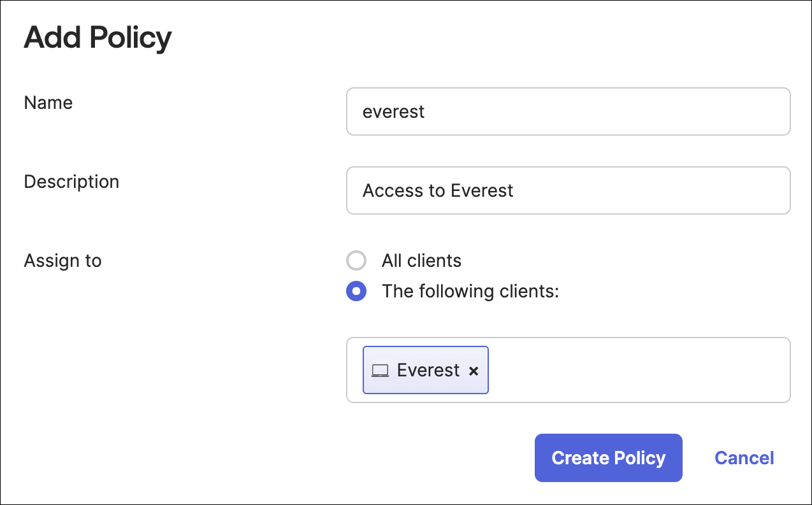The width and height of the screenshot is (812, 505).
Task: Click the Create Policy button
Action: [608, 458]
